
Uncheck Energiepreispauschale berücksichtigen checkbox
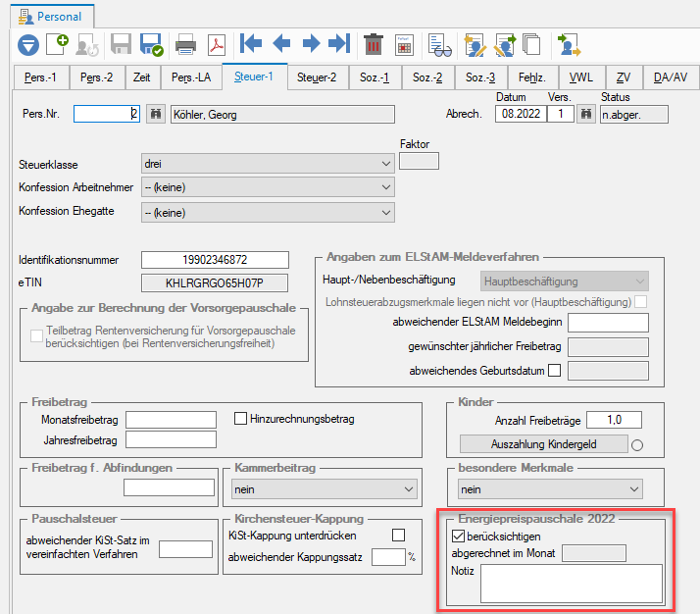458,536
